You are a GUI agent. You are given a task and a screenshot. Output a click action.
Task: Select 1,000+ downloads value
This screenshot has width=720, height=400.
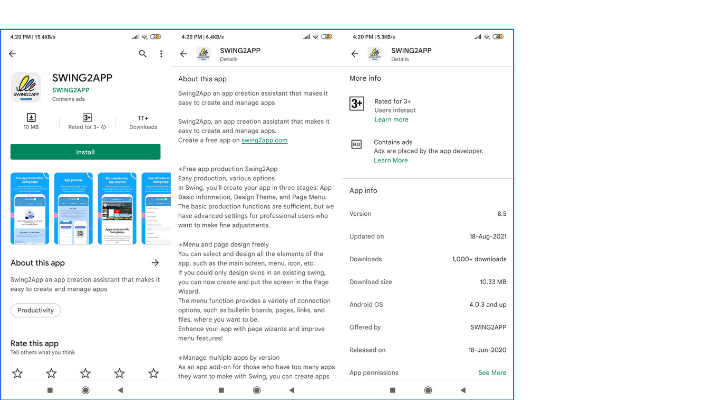479,259
